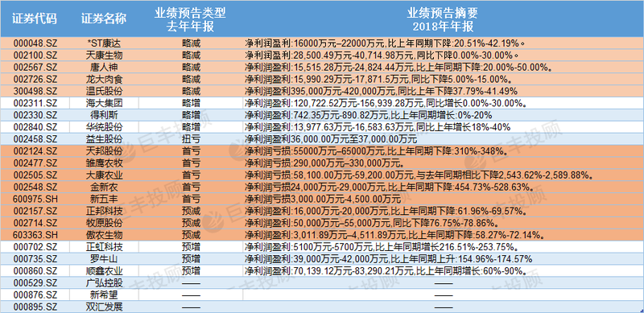644x313 pixels.
Task: Select the 业绩预告类型 去年年报 header cell
Action: (x=191, y=19)
